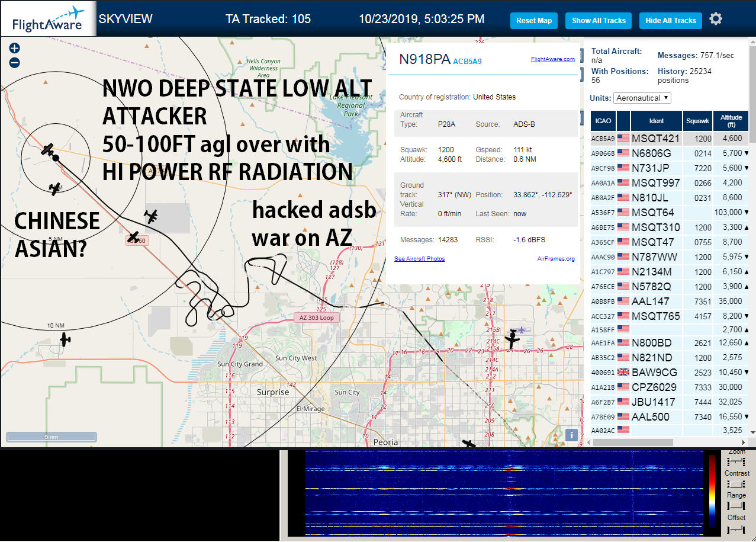Viewport: 756px width, 542px height.
Task: Click the Reset Map button
Action: 534,21
